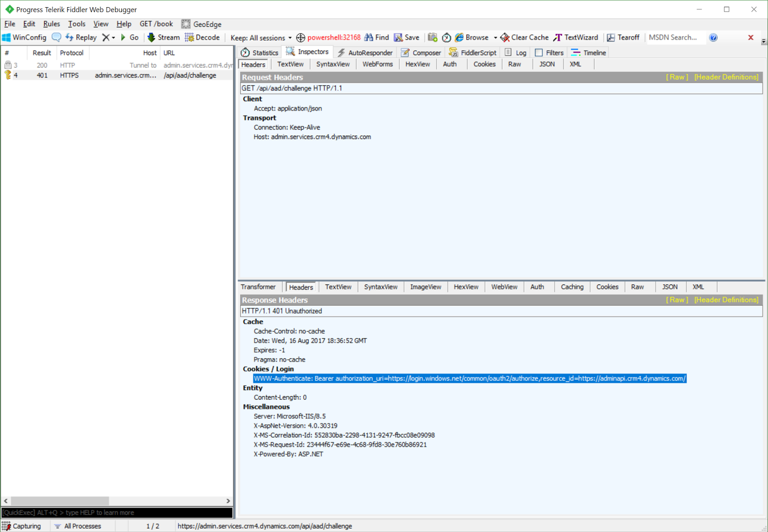768x532 pixels.
Task: Click the process target crosshair icon
Action: [300, 37]
